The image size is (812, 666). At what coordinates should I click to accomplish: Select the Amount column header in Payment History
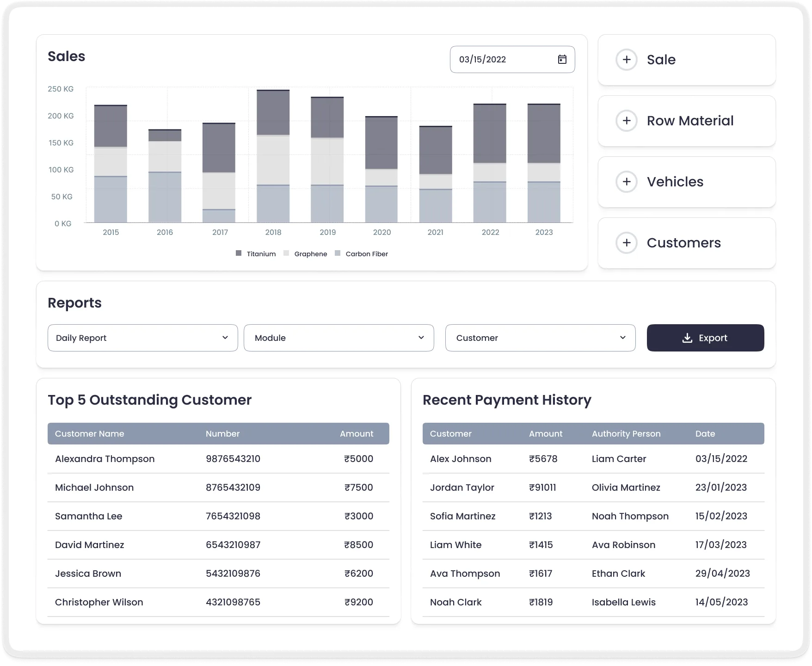click(x=546, y=433)
